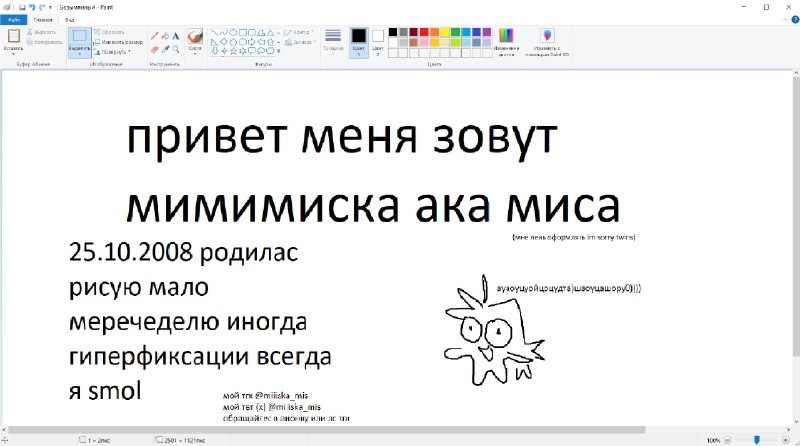Select the Fill with color bucket tool
Screen dimensions: 800x446
point(165,36)
